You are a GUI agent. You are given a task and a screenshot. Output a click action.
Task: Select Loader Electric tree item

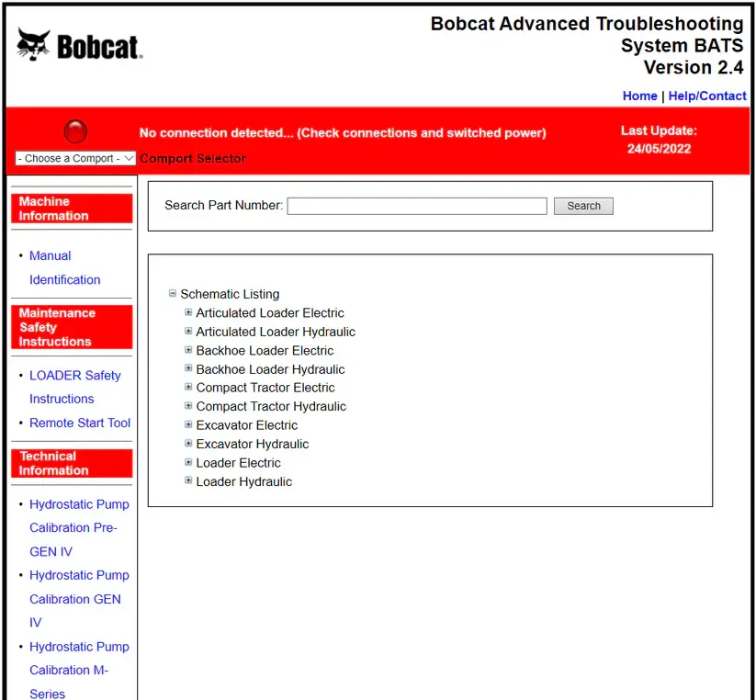(x=238, y=463)
